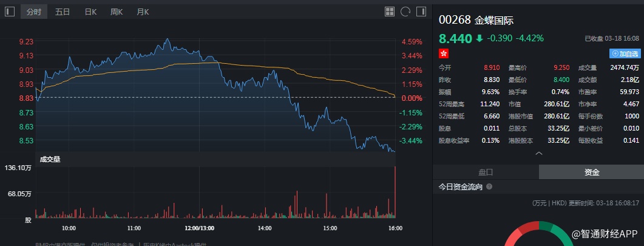Select the 日K daily candlestick view

pos(90,12)
